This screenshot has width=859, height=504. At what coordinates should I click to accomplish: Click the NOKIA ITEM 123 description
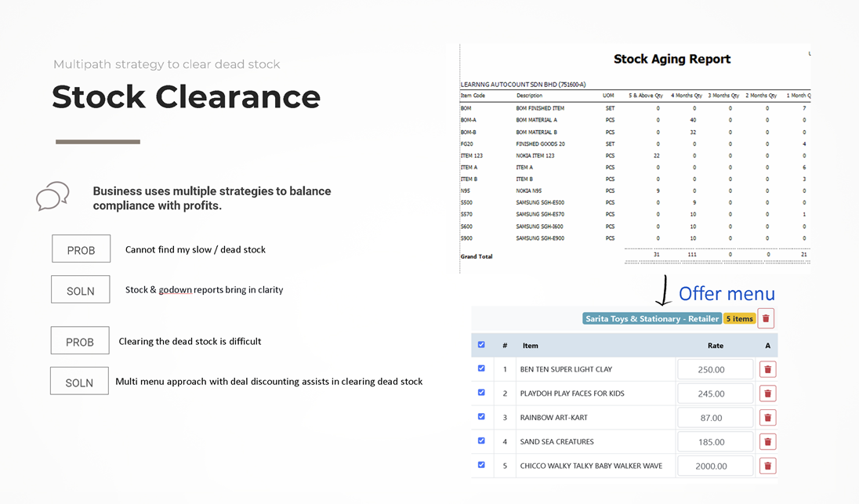tap(535, 155)
